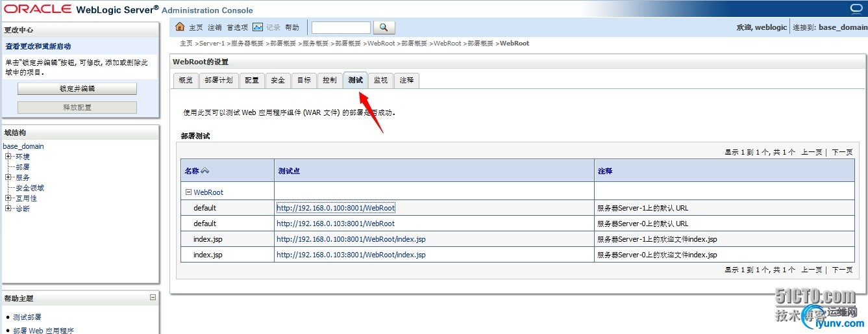Click sort arrow icon beside 名称

coord(205,171)
